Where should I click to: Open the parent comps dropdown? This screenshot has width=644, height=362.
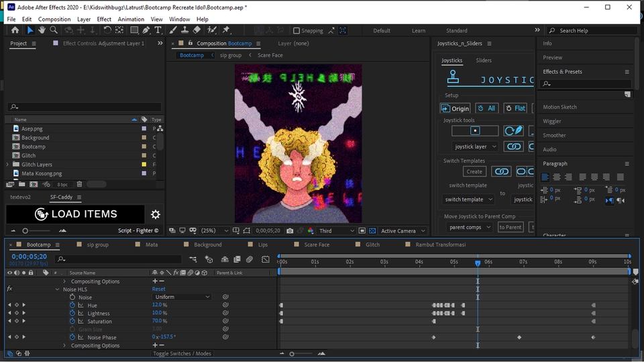click(470, 227)
